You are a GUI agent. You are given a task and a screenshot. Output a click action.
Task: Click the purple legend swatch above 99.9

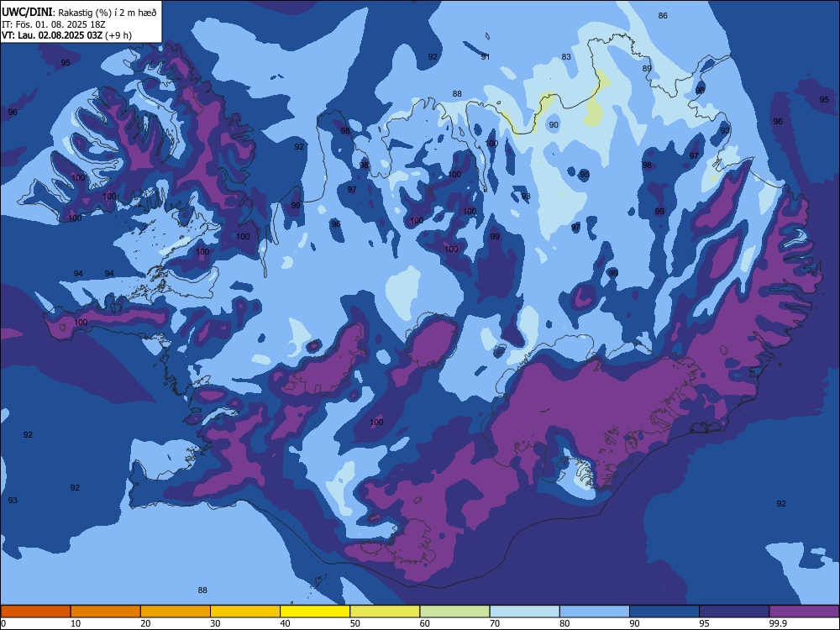pyautogui.click(x=804, y=612)
